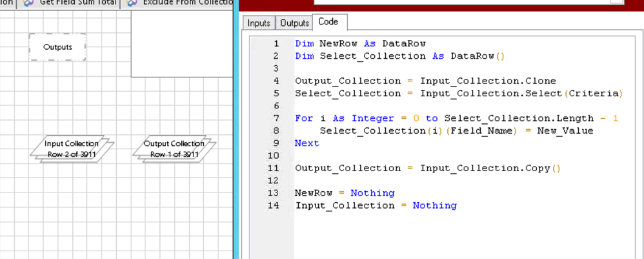Click line number 3 in the gutter

276,68
